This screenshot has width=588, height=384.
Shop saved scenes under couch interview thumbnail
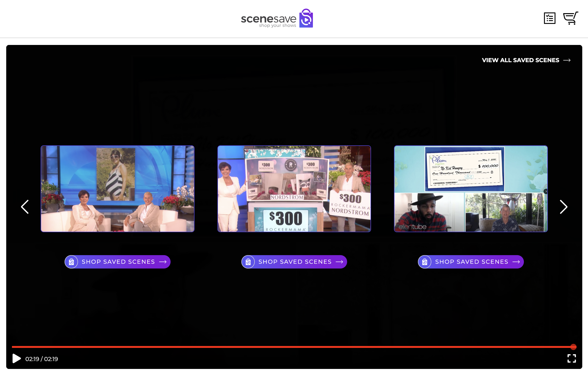click(118, 262)
